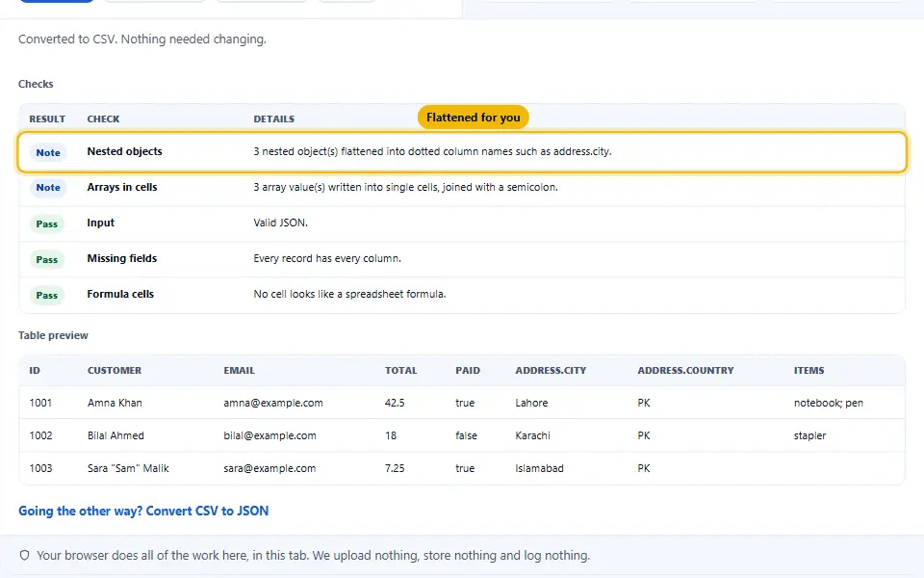
Task: Click the PAID column header
Action: click(468, 370)
